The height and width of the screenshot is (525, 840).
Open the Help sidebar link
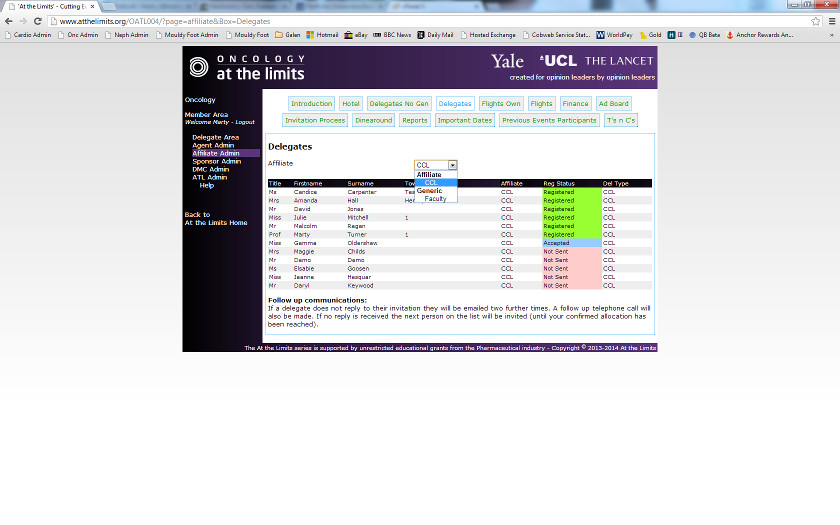[x=207, y=185]
